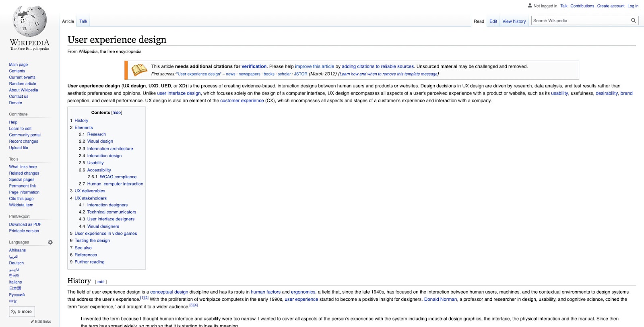Open the human factors link

click(x=266, y=292)
